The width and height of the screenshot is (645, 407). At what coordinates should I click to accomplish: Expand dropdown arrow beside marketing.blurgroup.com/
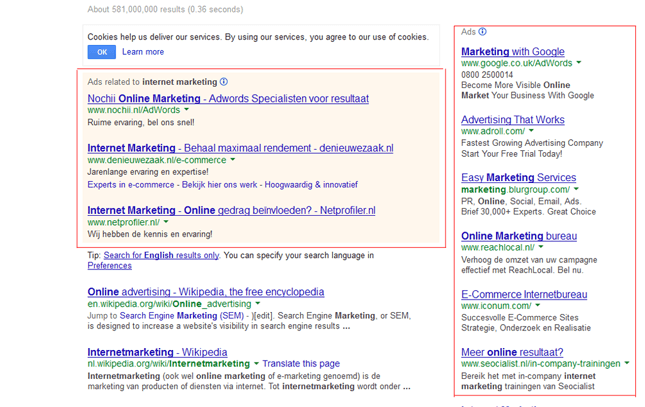click(576, 189)
